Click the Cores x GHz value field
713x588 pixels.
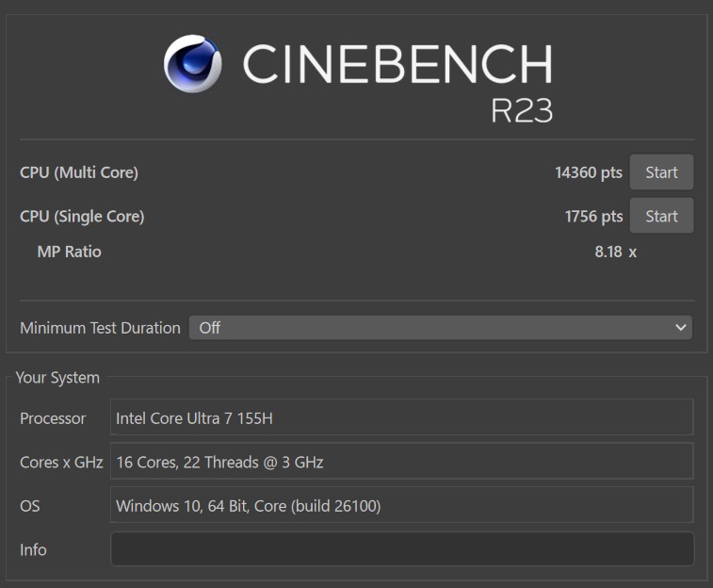pos(402,461)
